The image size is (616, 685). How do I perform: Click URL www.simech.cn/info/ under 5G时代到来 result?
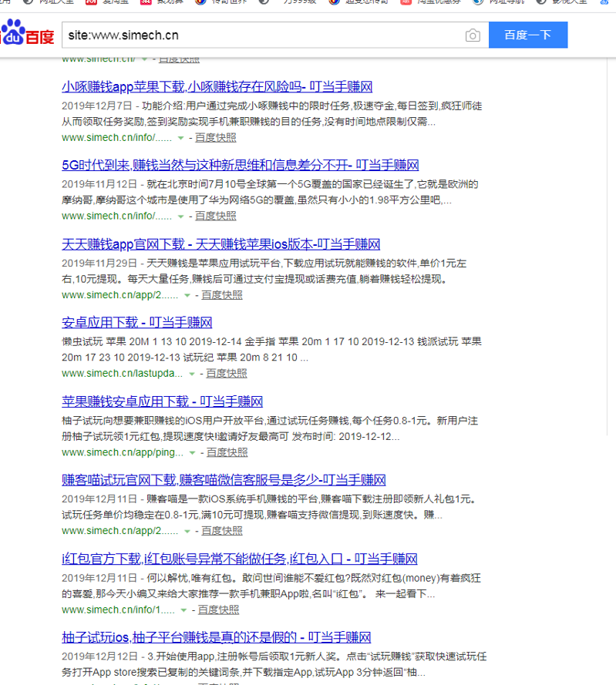[x=116, y=217]
